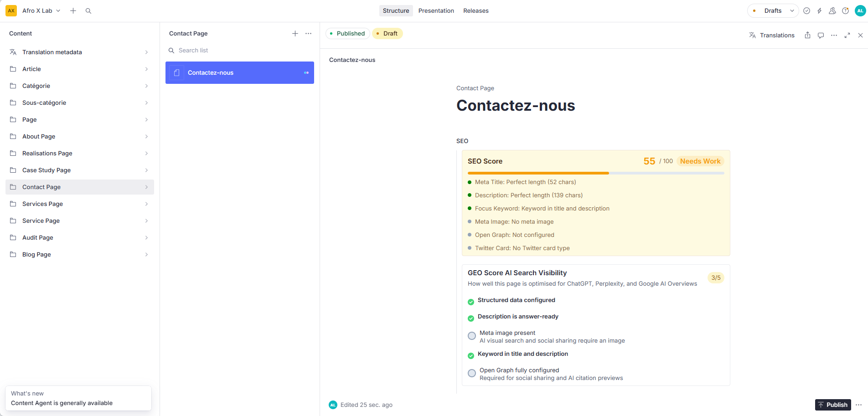868x416 pixels.
Task: Click Description is answer-ready check mark
Action: point(471,318)
